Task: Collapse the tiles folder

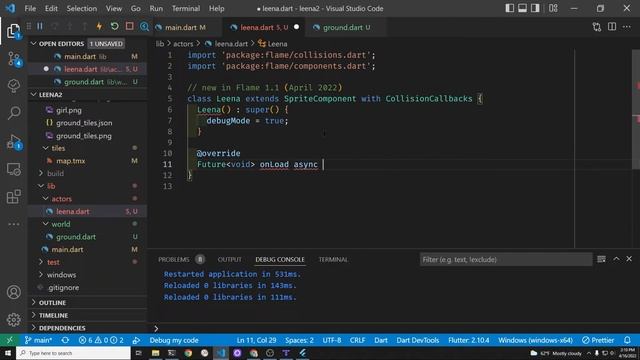Action: tap(45, 148)
